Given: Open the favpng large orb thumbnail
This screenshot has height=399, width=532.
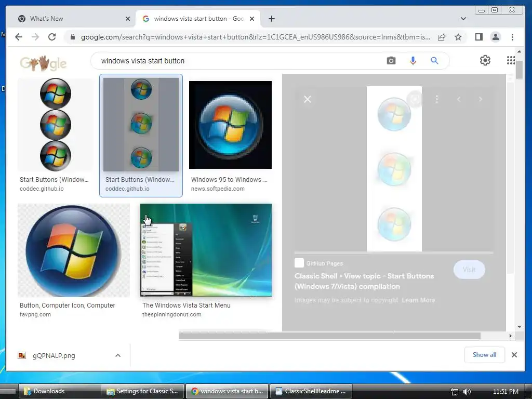Looking at the screenshot, I should (x=74, y=250).
